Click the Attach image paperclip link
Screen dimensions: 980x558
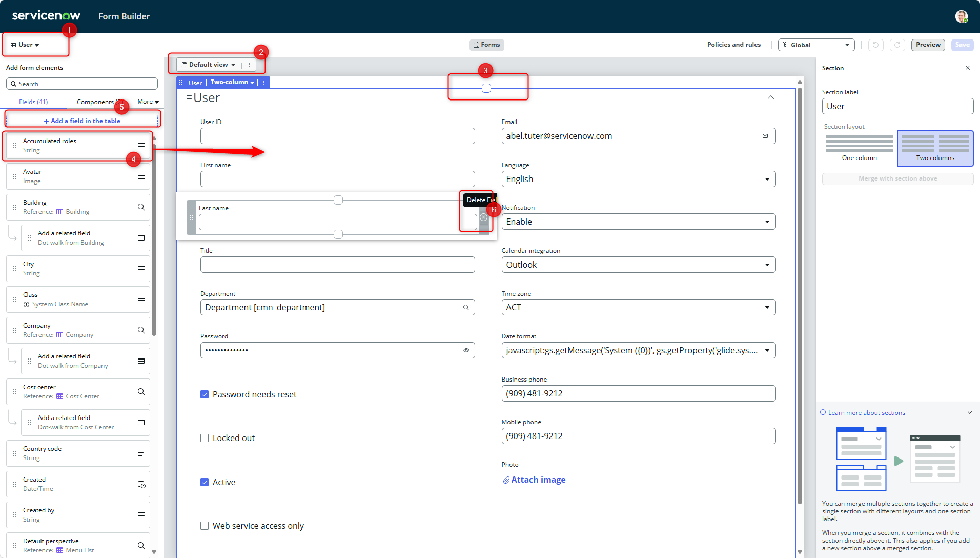point(534,480)
